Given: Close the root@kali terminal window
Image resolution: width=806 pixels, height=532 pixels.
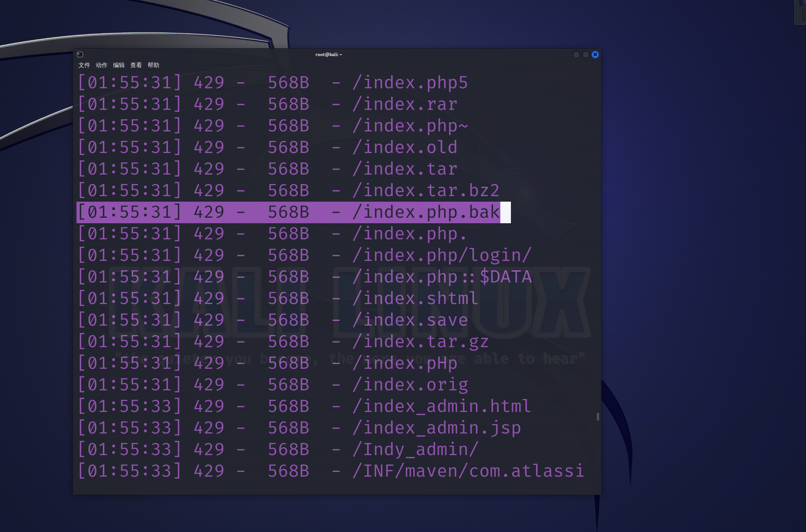Looking at the screenshot, I should point(595,55).
